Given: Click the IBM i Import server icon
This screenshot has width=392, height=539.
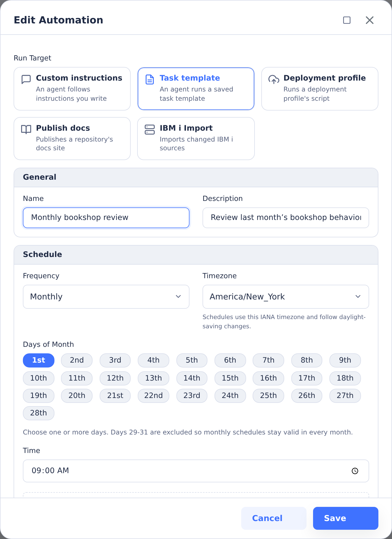Looking at the screenshot, I should [x=150, y=130].
